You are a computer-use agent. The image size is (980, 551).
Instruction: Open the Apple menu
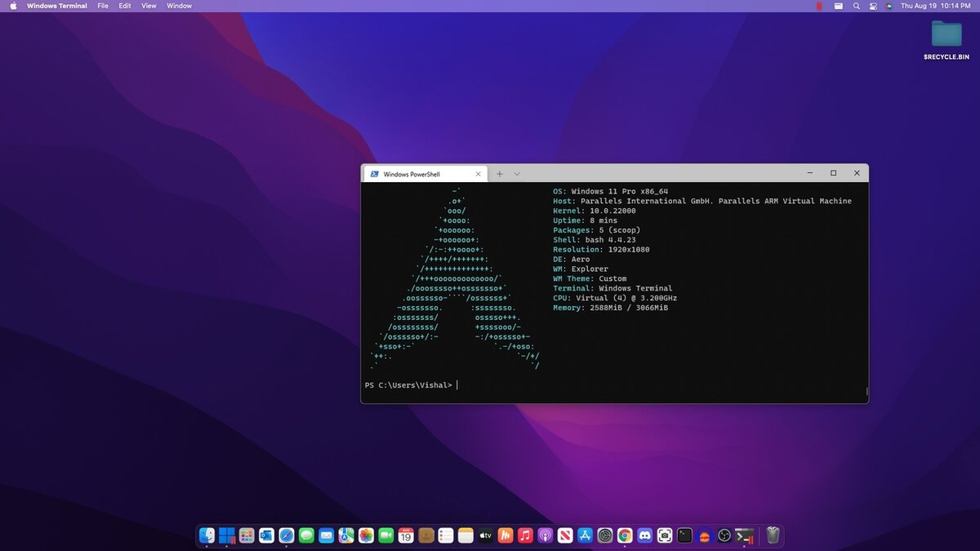pos(13,6)
